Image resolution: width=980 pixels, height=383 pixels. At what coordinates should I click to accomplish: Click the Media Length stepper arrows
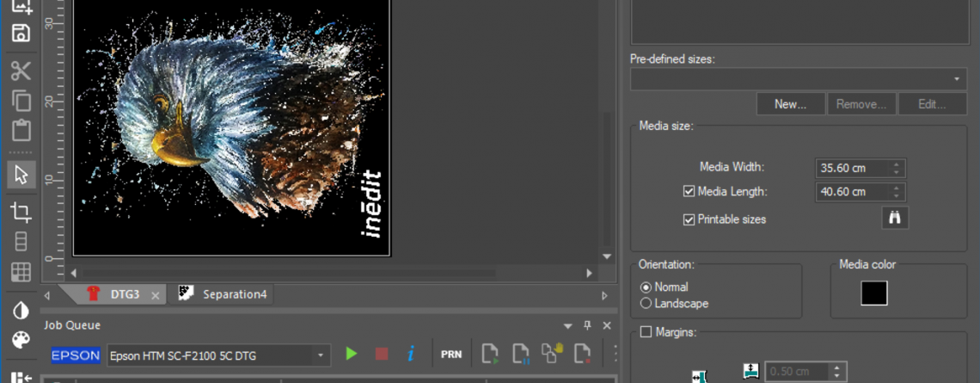897,192
